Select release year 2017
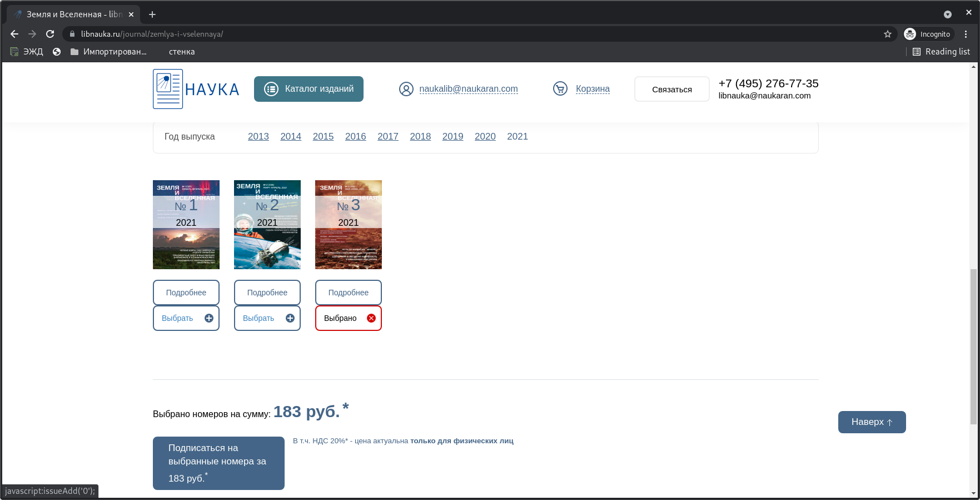This screenshot has width=980, height=500. coord(388,137)
